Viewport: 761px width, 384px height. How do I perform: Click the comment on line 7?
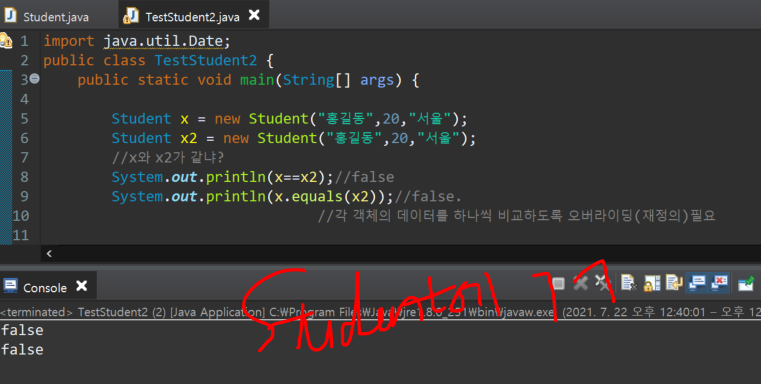tap(168, 158)
